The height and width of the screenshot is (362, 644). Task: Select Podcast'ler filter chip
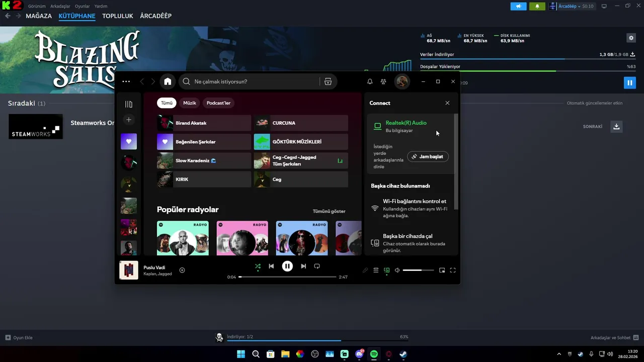pos(218,103)
